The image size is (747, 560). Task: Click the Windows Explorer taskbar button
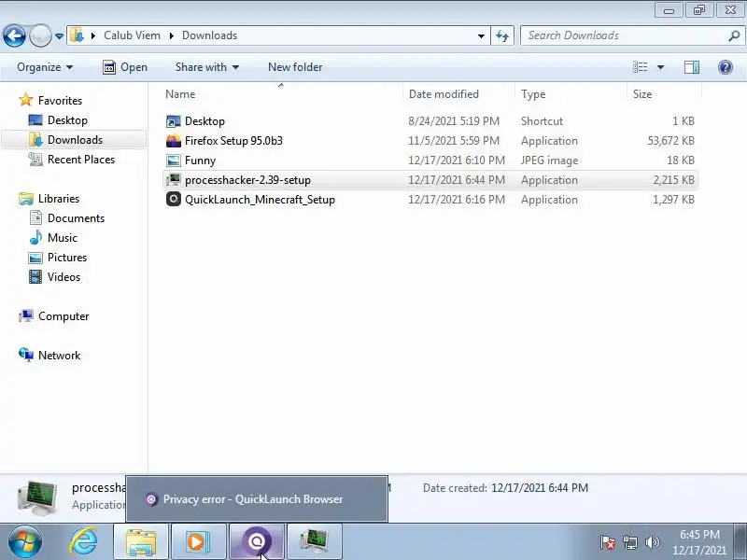click(x=141, y=541)
